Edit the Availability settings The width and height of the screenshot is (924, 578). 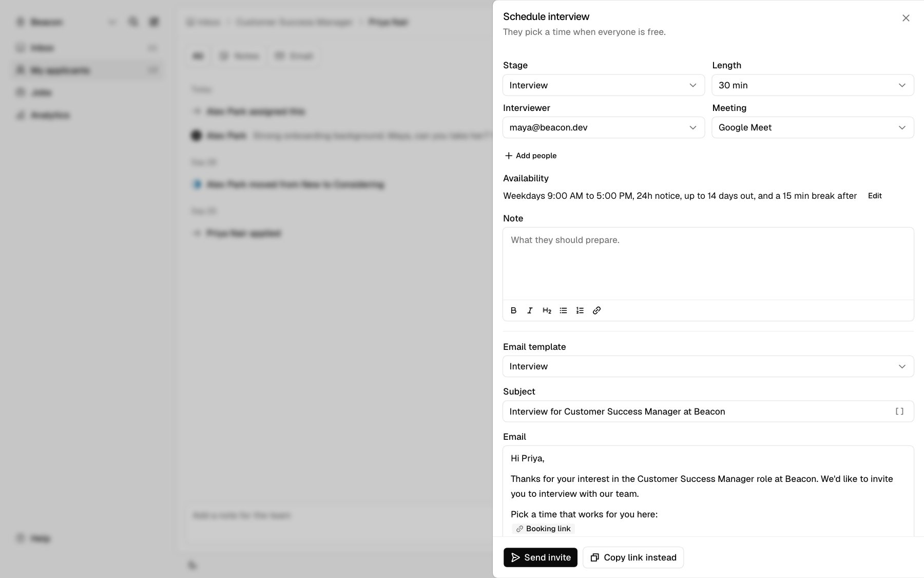pyautogui.click(x=875, y=196)
